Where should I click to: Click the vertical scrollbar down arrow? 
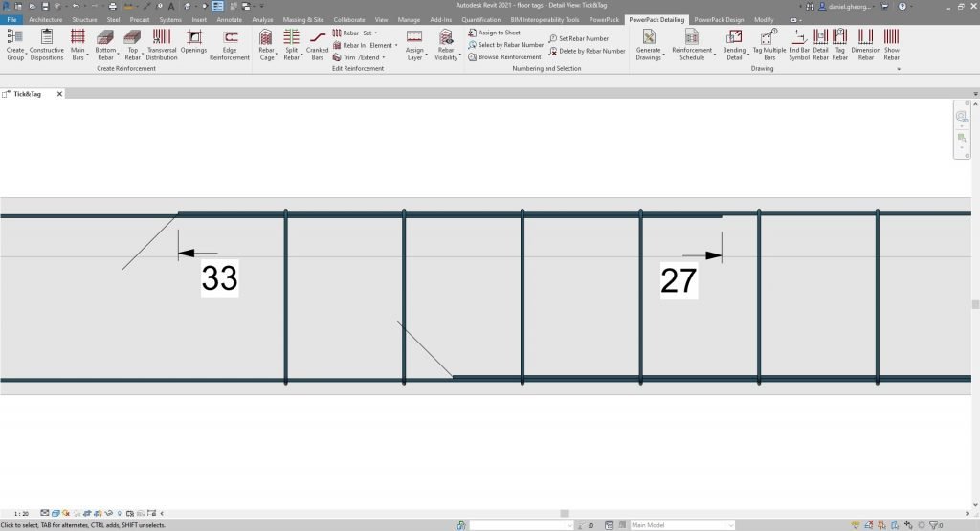tap(975, 505)
